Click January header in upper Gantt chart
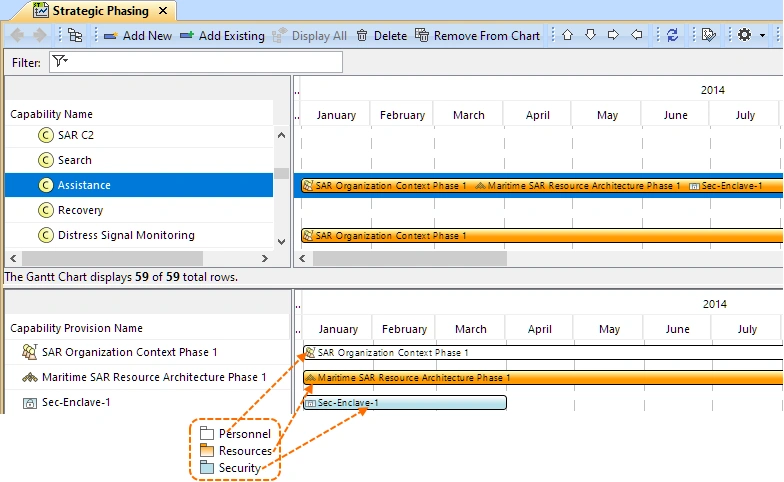The height and width of the screenshot is (482, 784). tap(336, 115)
